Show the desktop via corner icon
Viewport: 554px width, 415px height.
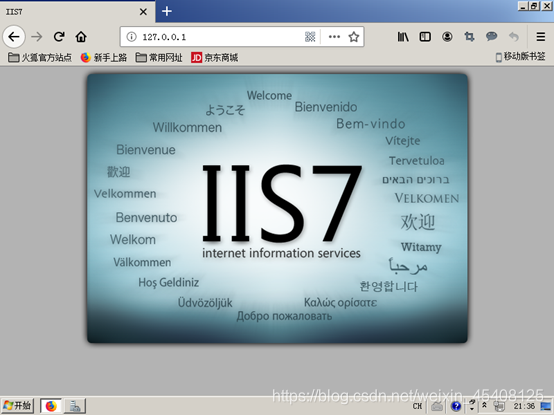pos(546,407)
